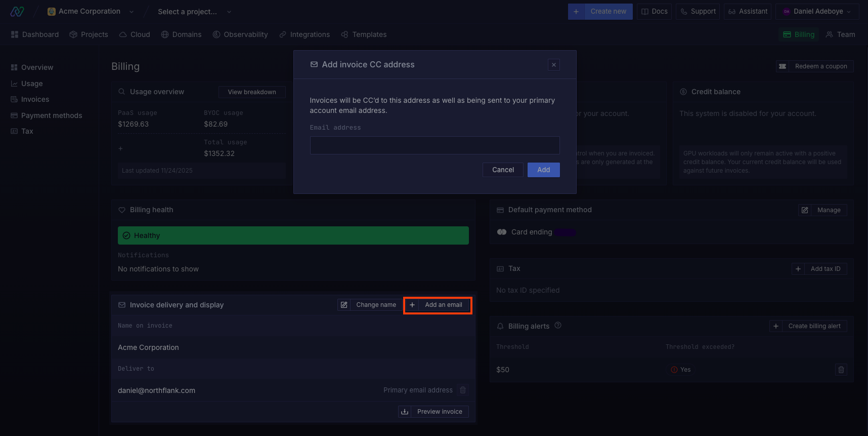Click the Credit balance coin icon

[683, 92]
